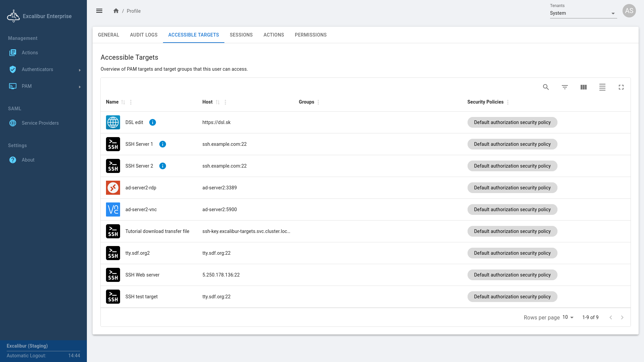The height and width of the screenshot is (362, 644).
Task: Toggle fullscreen table view
Action: [621, 87]
